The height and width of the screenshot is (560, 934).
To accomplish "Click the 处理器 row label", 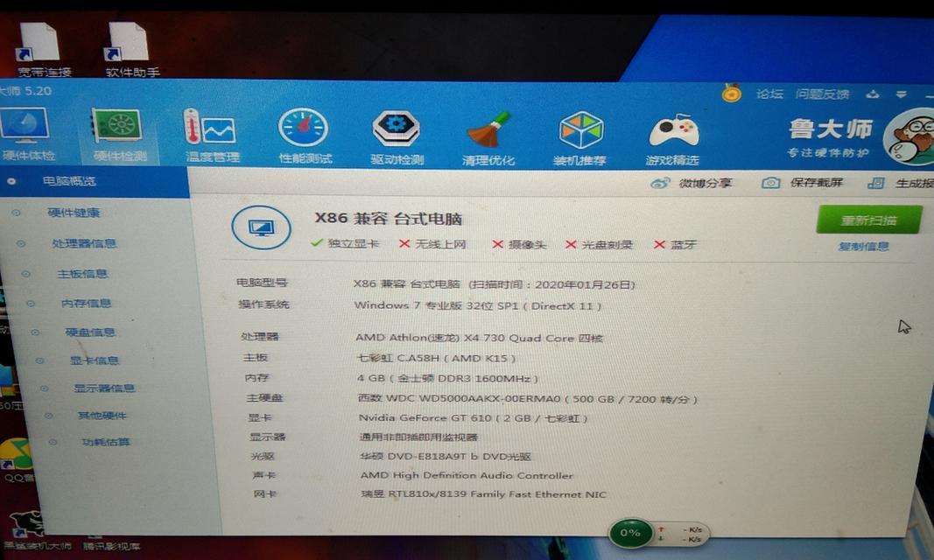I will click(x=260, y=336).
